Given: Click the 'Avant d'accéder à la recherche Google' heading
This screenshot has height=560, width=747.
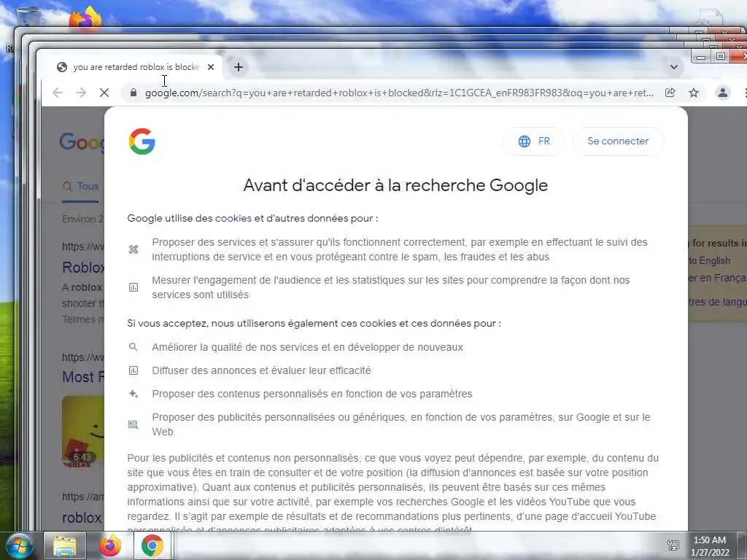Looking at the screenshot, I should click(x=395, y=185).
